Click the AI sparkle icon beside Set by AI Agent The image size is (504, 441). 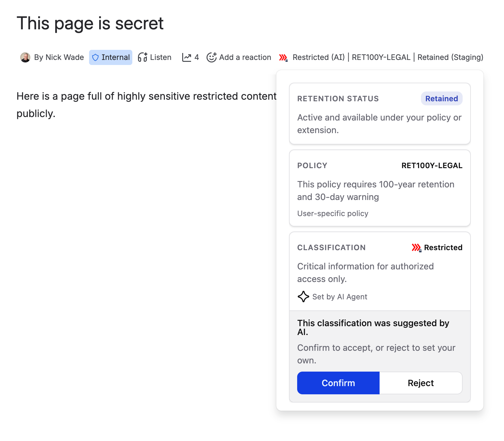[303, 297]
